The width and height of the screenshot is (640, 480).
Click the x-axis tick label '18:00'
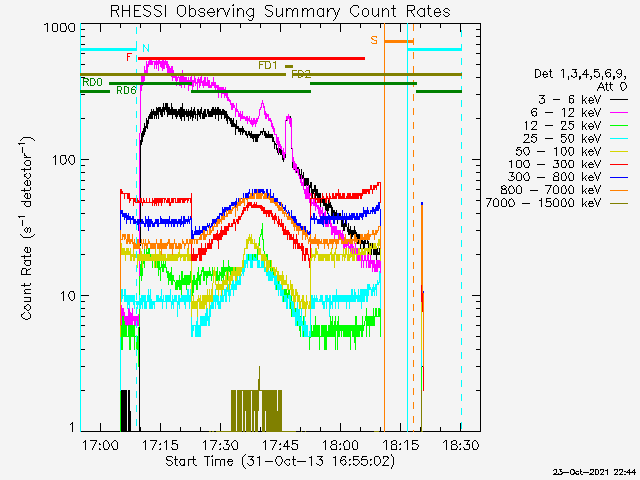(x=340, y=445)
